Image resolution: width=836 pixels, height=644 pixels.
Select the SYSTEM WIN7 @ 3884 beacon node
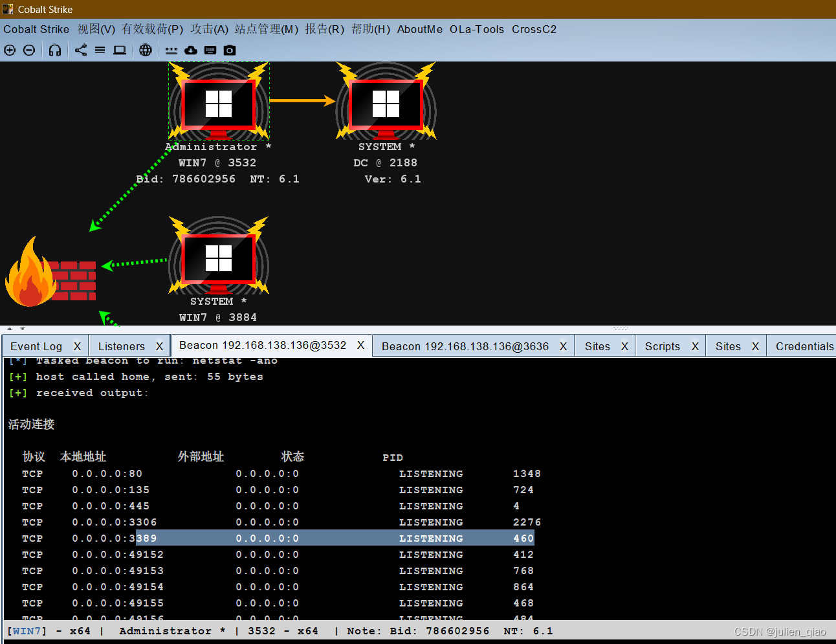point(219,256)
